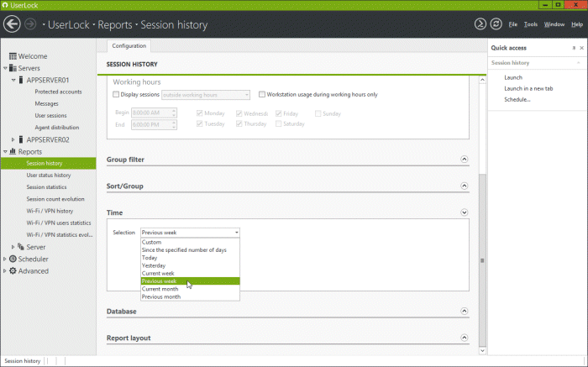Toggle the Monday checkbox

pyautogui.click(x=199, y=113)
